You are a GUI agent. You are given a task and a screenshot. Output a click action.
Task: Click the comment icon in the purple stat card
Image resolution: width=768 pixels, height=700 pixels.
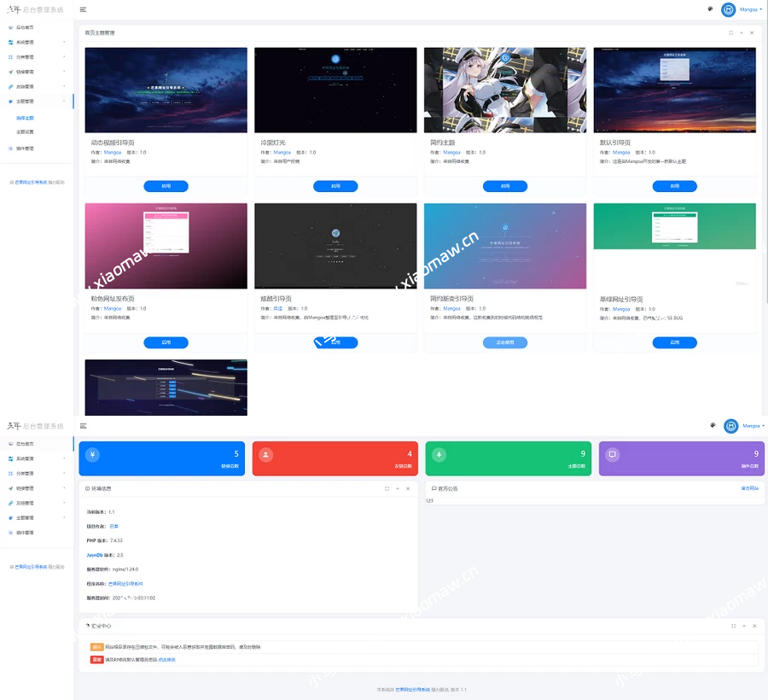click(612, 454)
